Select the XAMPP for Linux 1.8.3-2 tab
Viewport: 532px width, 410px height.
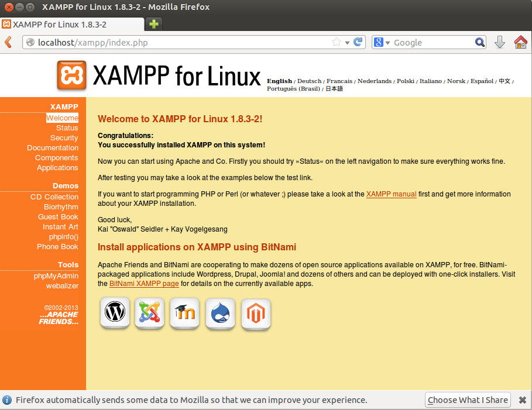coord(72,25)
